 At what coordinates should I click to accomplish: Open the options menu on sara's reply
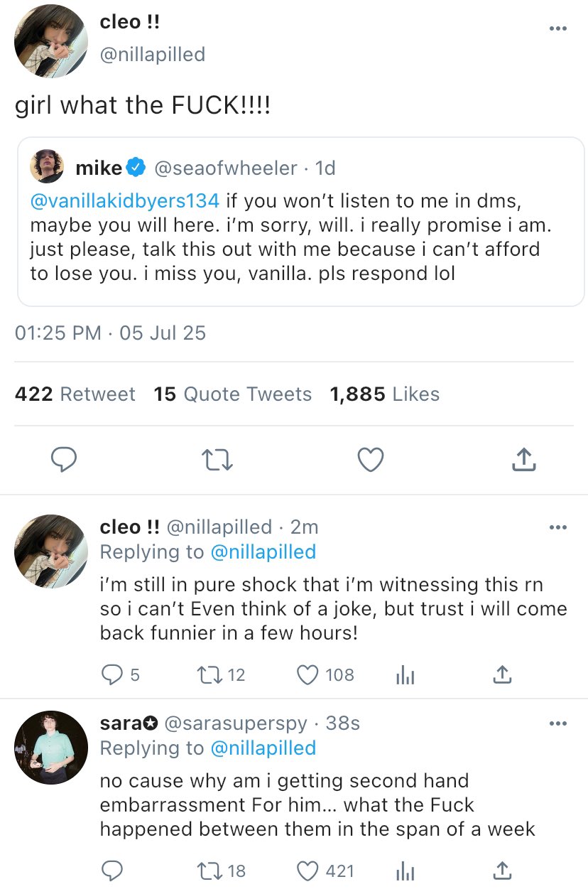point(558,723)
